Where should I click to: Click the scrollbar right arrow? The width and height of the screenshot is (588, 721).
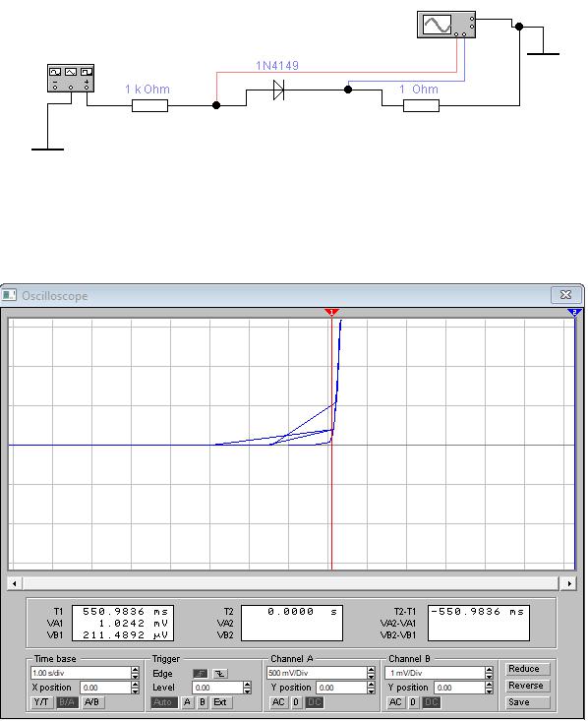point(569,583)
